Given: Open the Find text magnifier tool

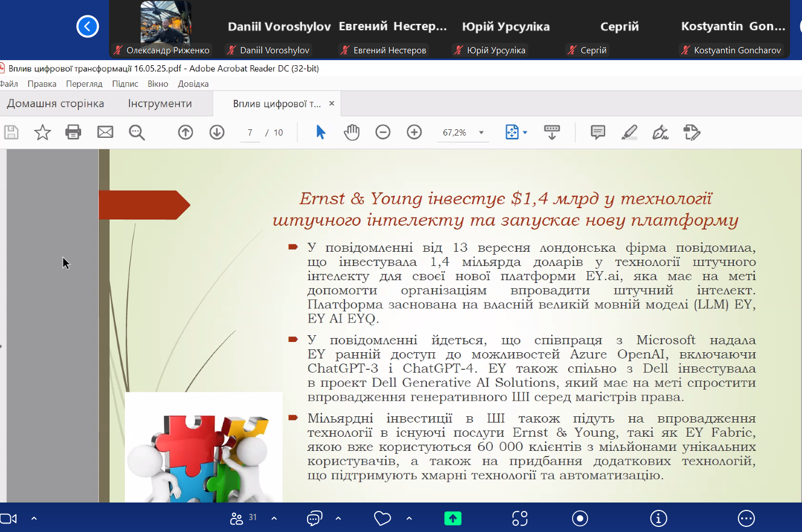Looking at the screenshot, I should [x=137, y=132].
